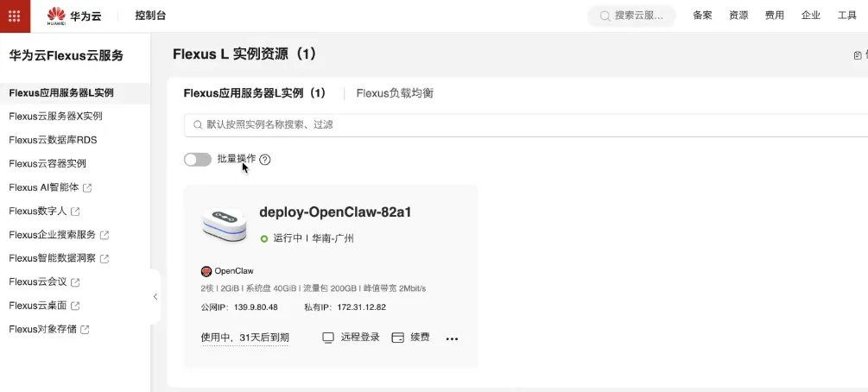This screenshot has height=392, width=868.
Task: Click the help icon next to 批量操作
Action: click(x=265, y=160)
